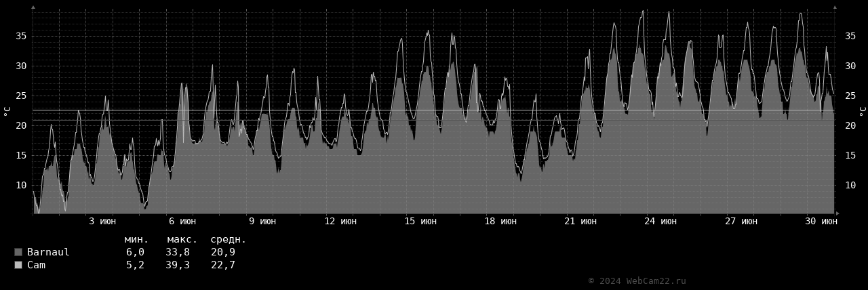868x290 pixels.
Task: Click the Barnaul legend color swatch
Action: pos(18,252)
